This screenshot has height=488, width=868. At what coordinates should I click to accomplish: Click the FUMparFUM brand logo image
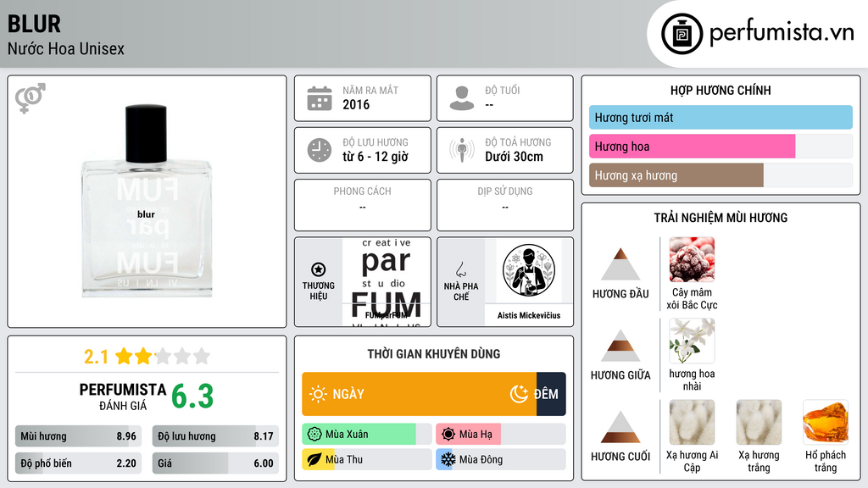pyautogui.click(x=387, y=282)
